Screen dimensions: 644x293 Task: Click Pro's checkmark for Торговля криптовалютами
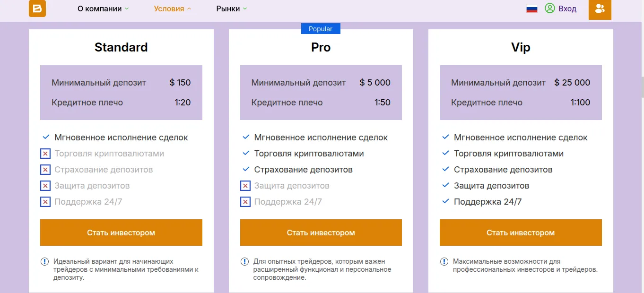pyautogui.click(x=246, y=153)
